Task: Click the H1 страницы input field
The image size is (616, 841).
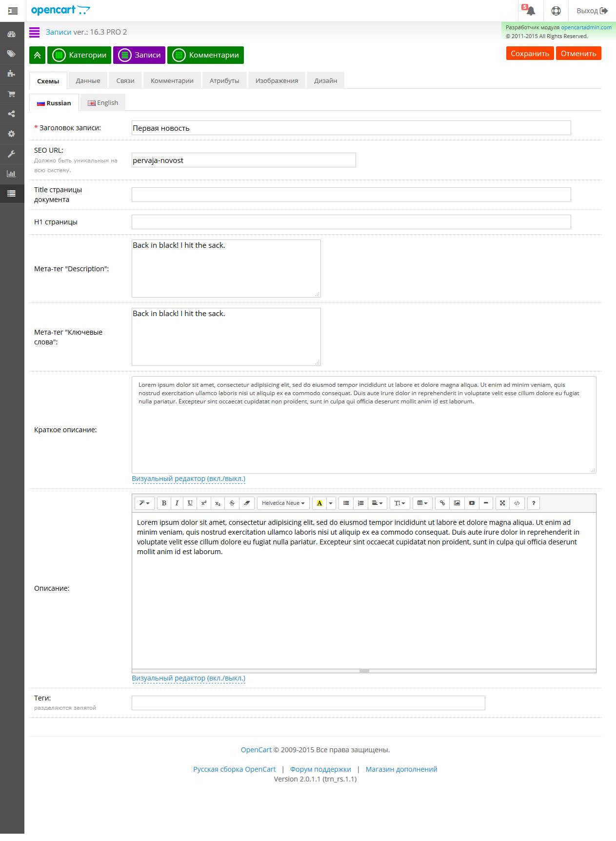Action: coord(351,222)
